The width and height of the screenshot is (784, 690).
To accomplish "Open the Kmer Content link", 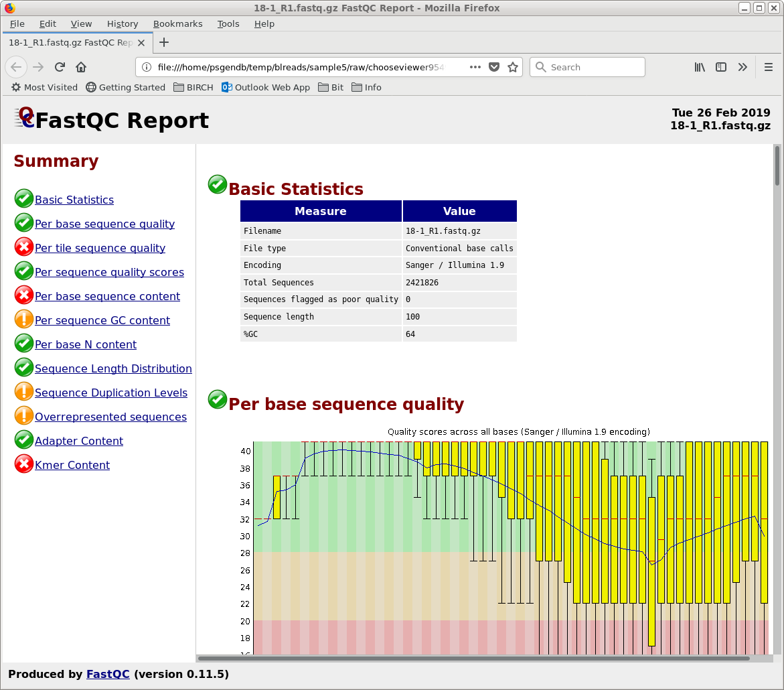I will [72, 465].
